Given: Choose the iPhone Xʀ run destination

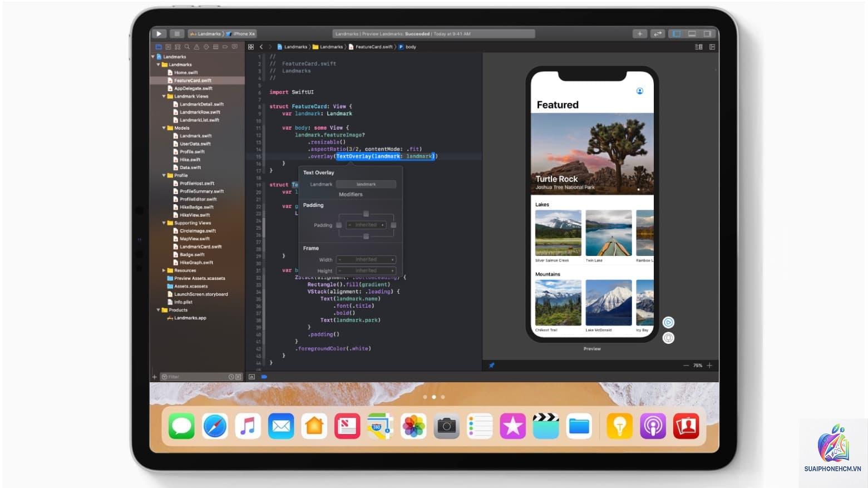Looking at the screenshot, I should click(240, 34).
